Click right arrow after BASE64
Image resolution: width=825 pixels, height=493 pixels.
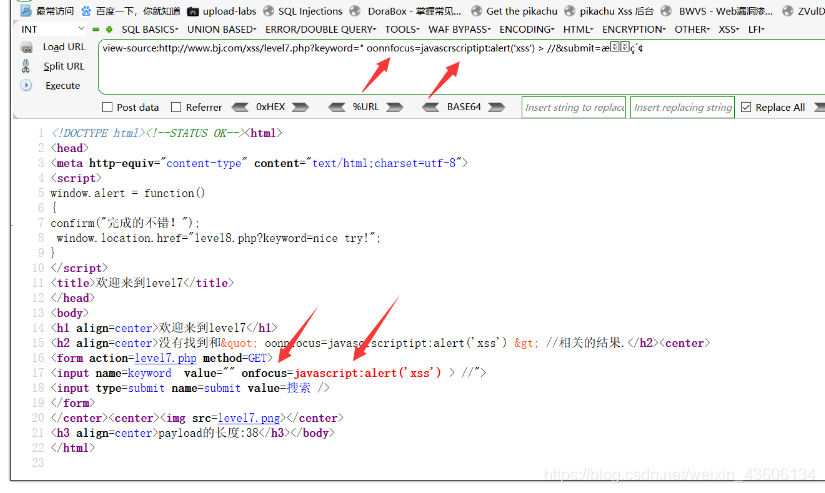(496, 107)
